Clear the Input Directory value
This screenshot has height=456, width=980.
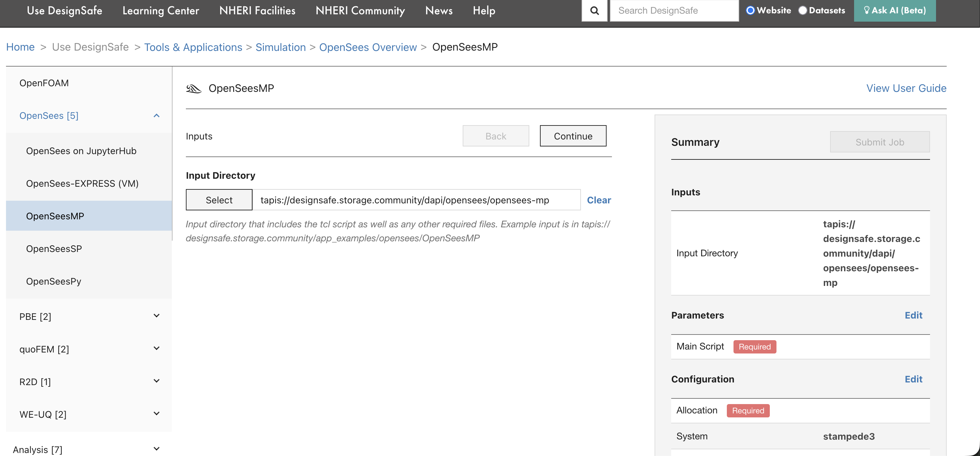pos(599,200)
